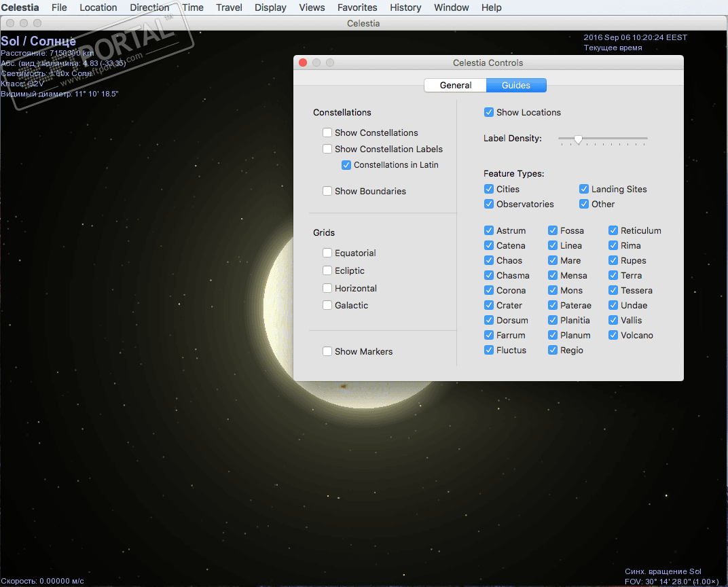The height and width of the screenshot is (587, 728).
Task: Enable the Equatorial grid
Action: point(327,253)
